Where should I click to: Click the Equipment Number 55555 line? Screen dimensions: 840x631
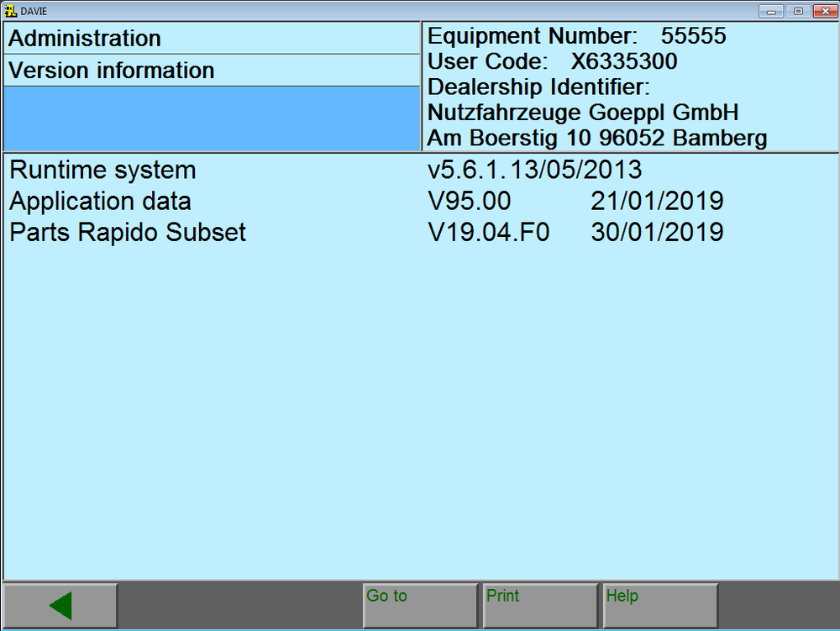[577, 37]
